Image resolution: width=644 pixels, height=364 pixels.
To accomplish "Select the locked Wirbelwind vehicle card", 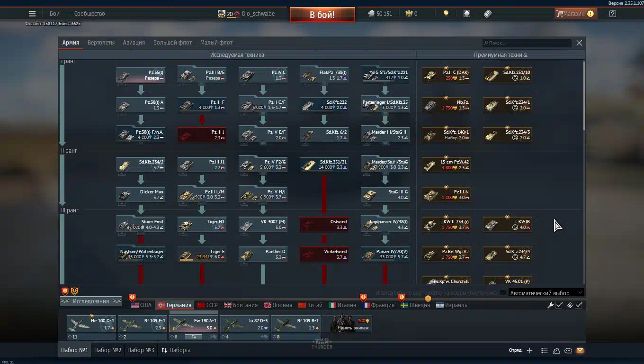I will coord(324,254).
